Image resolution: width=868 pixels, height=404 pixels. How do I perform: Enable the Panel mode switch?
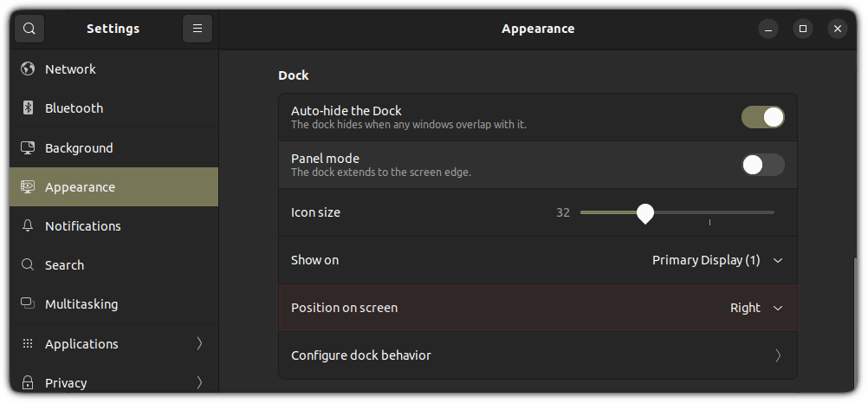click(762, 165)
